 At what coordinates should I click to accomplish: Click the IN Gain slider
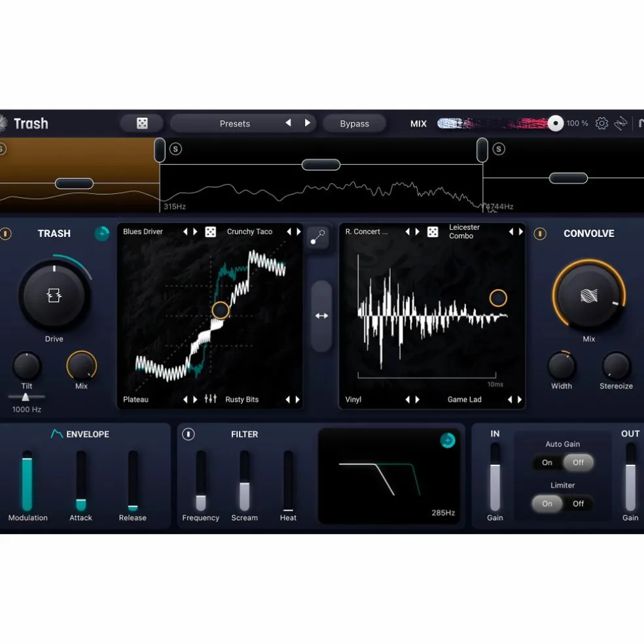[495, 477]
